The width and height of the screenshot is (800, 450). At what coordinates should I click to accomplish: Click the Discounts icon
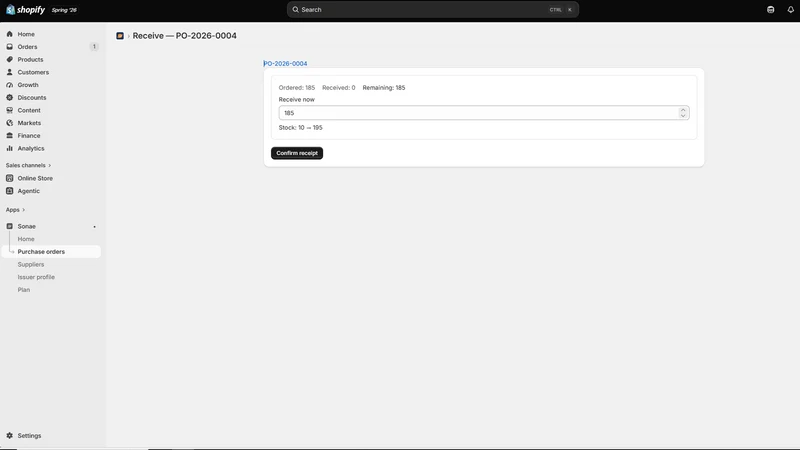tap(10, 97)
